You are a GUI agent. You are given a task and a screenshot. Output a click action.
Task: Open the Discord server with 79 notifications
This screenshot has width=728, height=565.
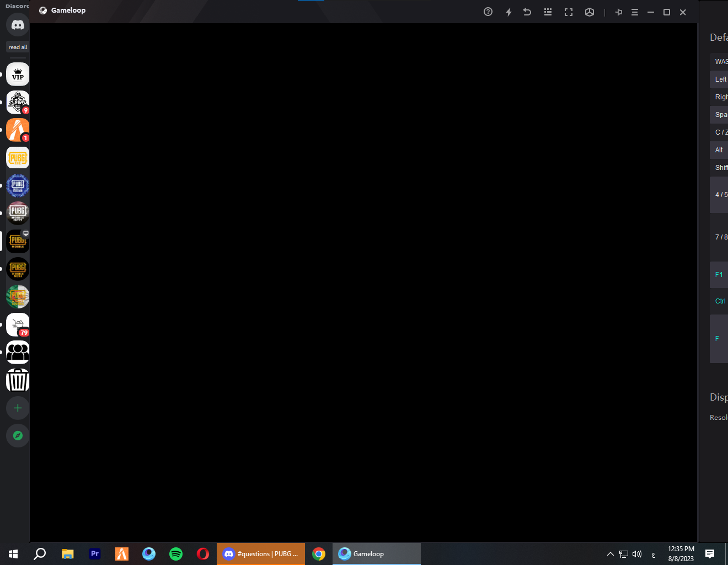coord(18,324)
